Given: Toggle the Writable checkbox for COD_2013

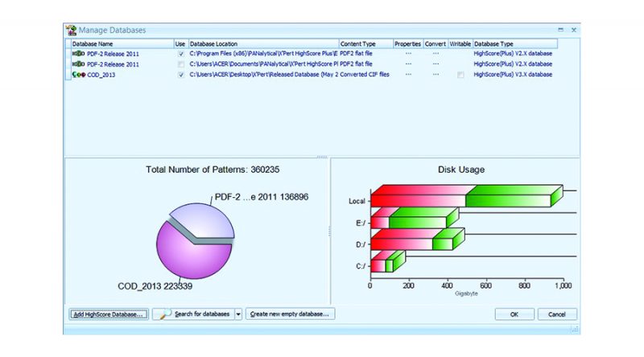Looking at the screenshot, I should (460, 75).
